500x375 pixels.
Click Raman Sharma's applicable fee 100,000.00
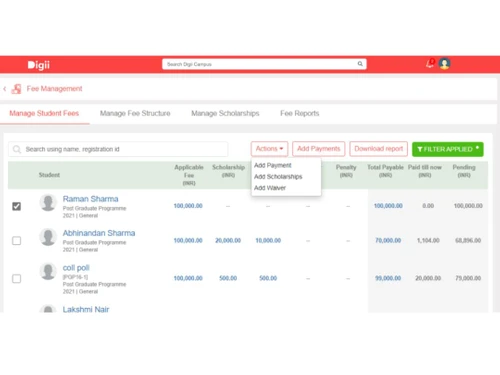[x=188, y=206]
